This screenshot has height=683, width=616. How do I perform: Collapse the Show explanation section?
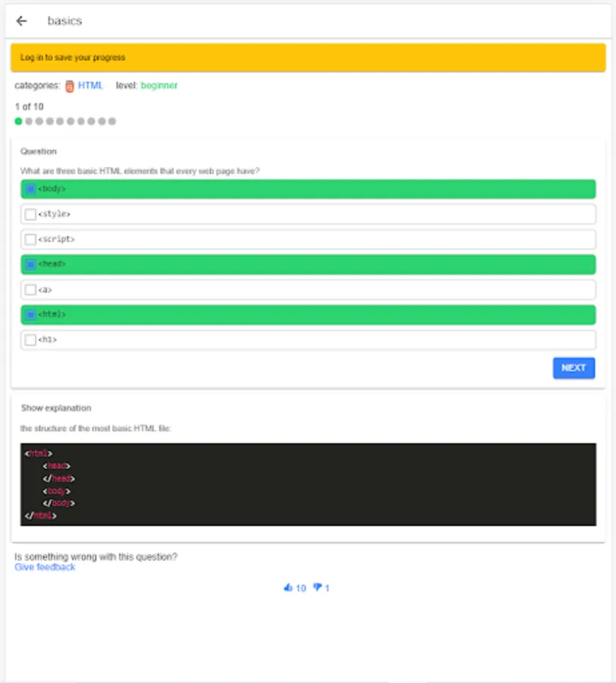pos(56,408)
